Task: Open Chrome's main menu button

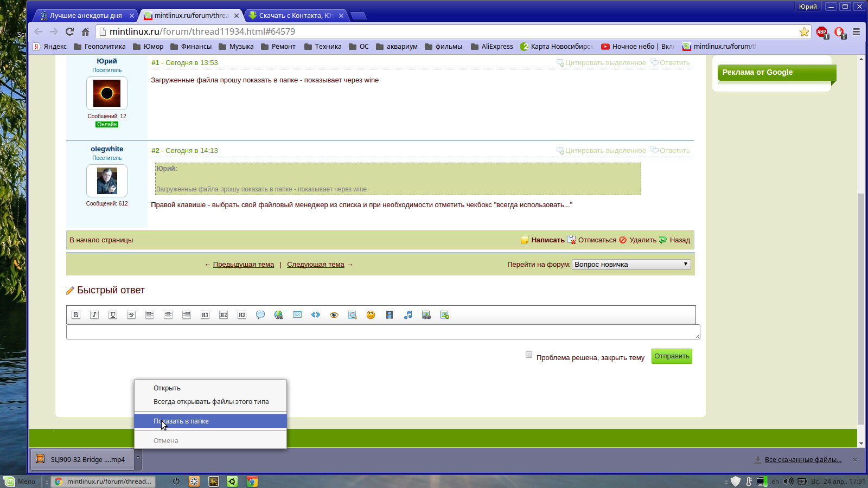Action: (856, 32)
